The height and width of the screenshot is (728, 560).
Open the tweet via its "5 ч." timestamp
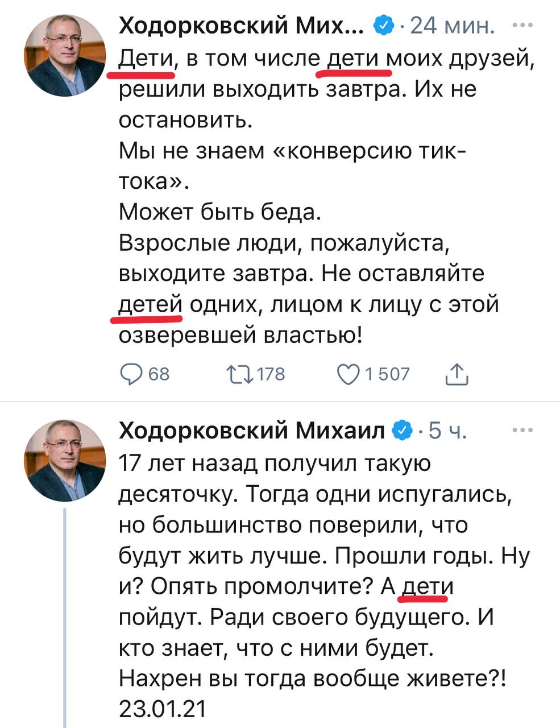tap(447, 432)
